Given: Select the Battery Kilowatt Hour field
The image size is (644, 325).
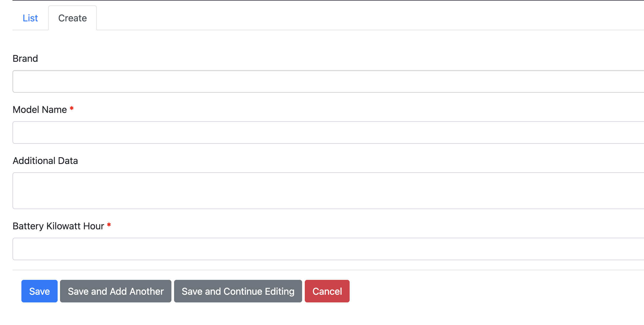Looking at the screenshot, I should 327,249.
